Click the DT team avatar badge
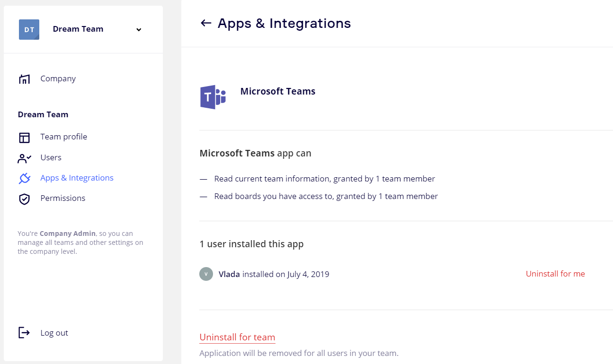The image size is (613, 364). point(29,29)
